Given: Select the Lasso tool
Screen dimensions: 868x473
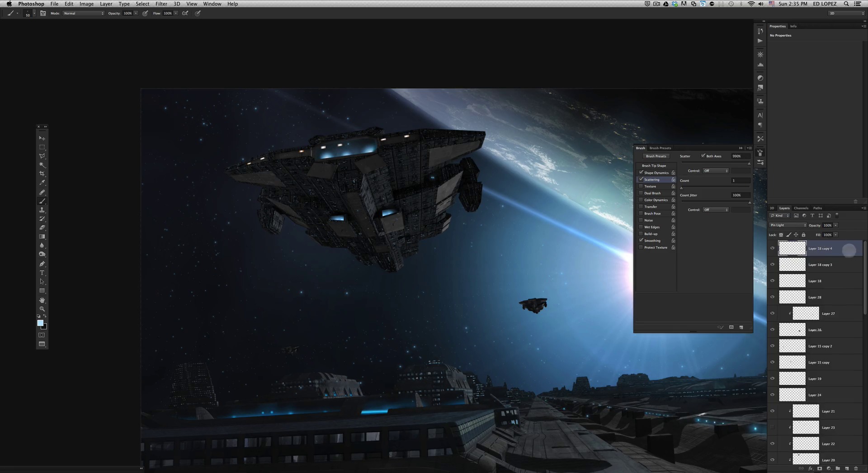Looking at the screenshot, I should pos(42,156).
